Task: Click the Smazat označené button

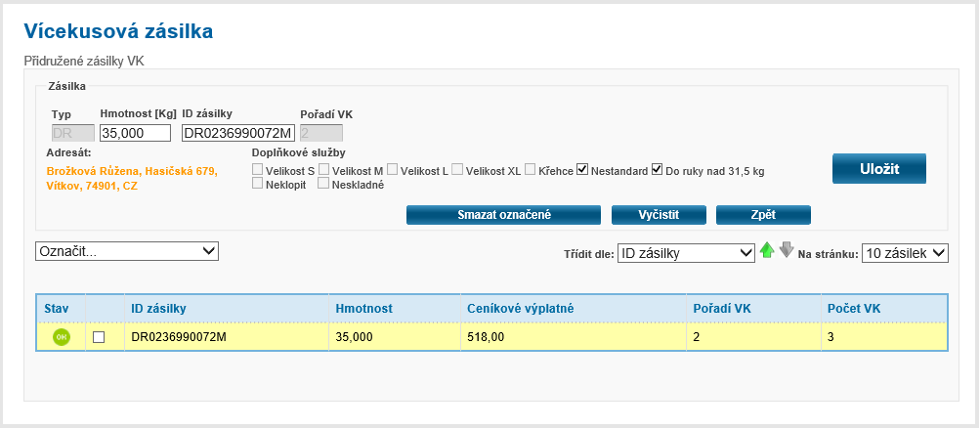Action: pos(503,215)
